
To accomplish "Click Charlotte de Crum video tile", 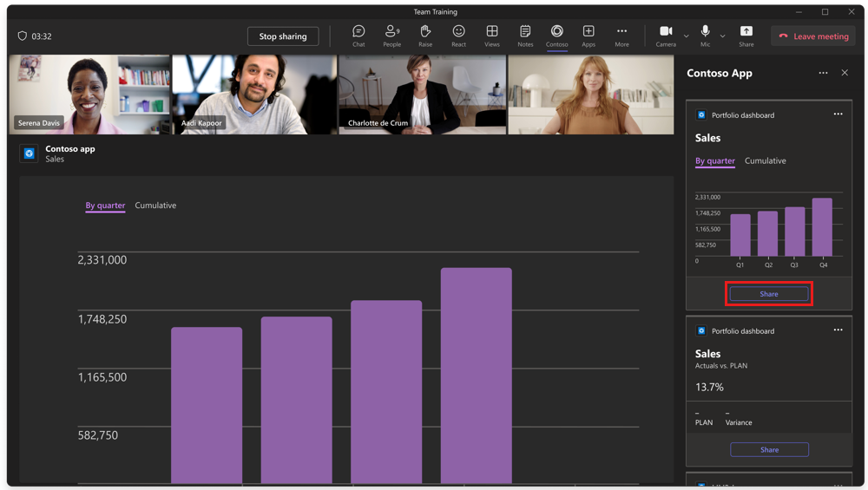I will (x=423, y=95).
